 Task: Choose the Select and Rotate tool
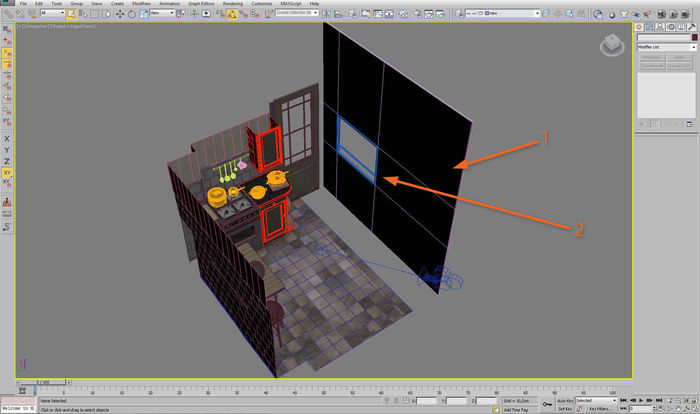pyautogui.click(x=132, y=14)
